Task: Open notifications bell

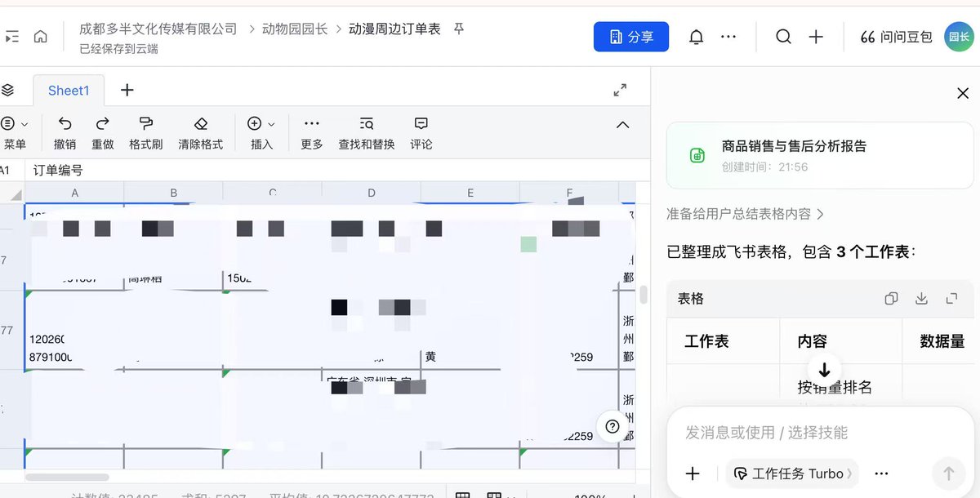Action: pos(696,37)
